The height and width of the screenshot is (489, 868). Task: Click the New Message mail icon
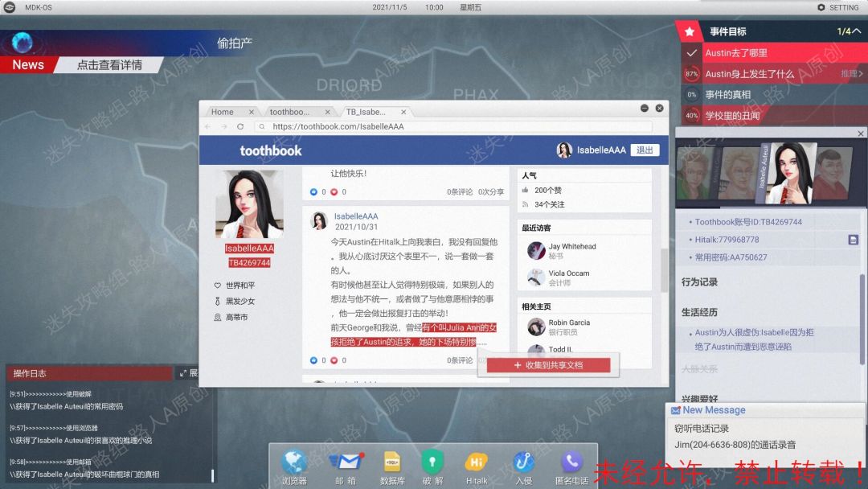point(675,410)
